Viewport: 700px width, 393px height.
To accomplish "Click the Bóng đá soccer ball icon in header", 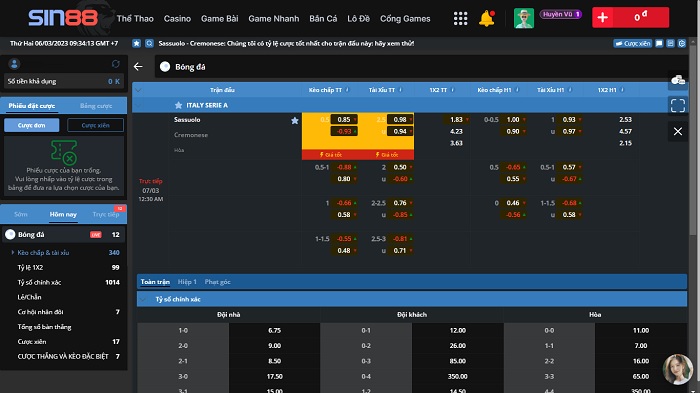I will (165, 67).
